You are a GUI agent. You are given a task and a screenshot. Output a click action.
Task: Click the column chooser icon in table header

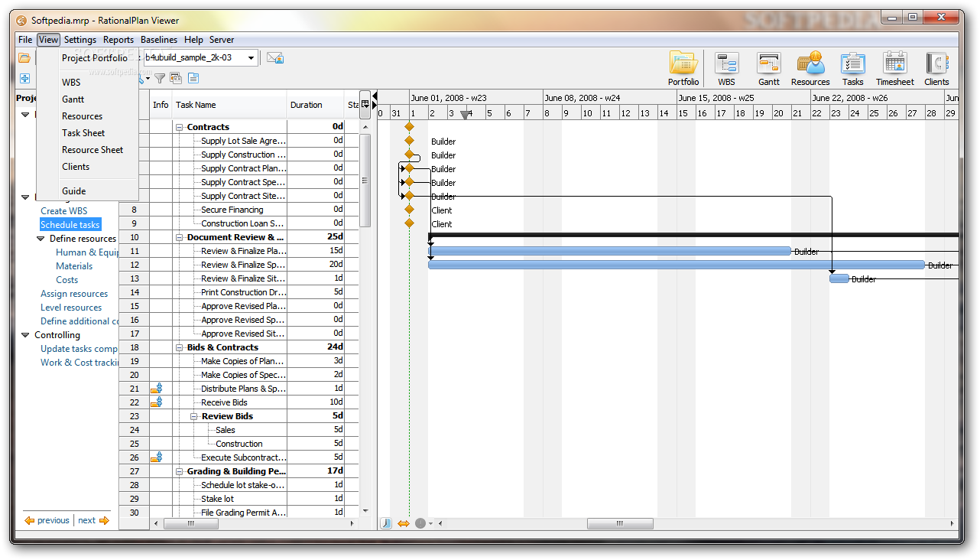[365, 104]
